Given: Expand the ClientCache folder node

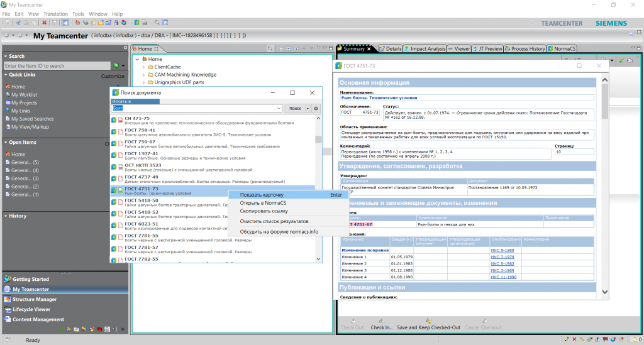Looking at the screenshot, I should point(144,67).
